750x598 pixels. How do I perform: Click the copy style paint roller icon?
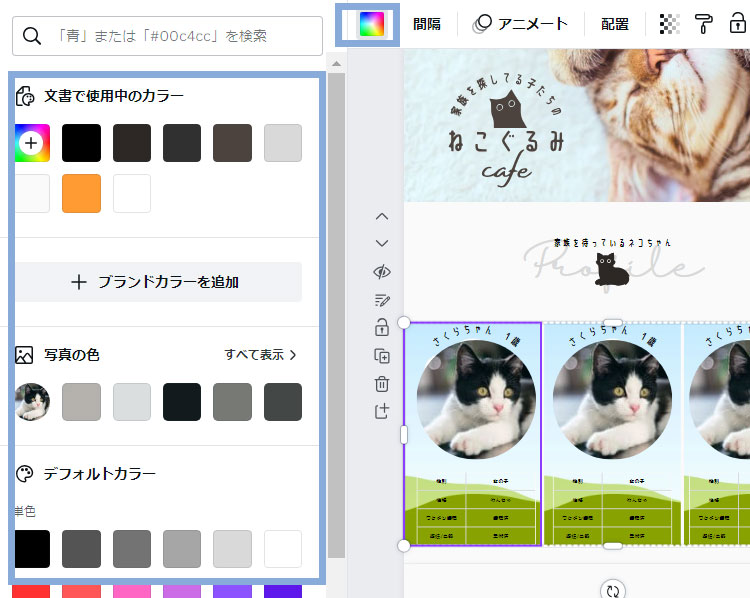pyautogui.click(x=703, y=24)
